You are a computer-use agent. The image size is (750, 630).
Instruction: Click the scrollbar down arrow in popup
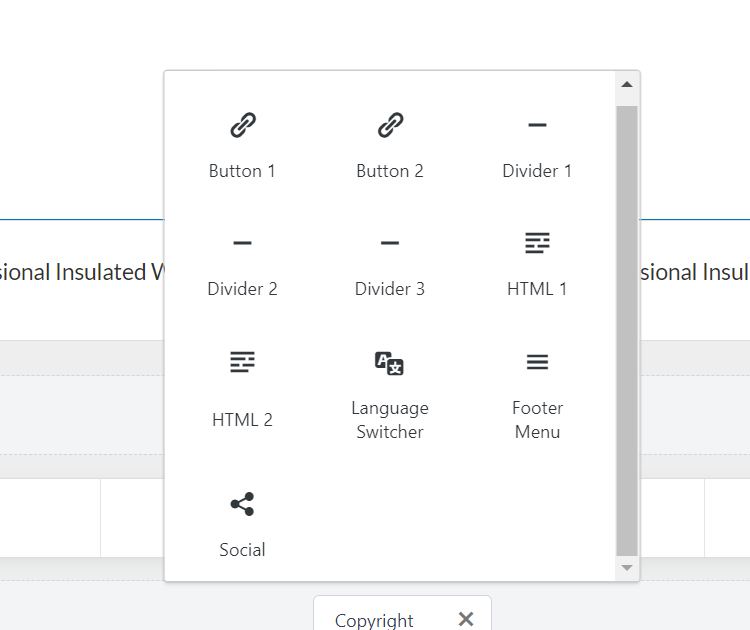tap(627, 568)
